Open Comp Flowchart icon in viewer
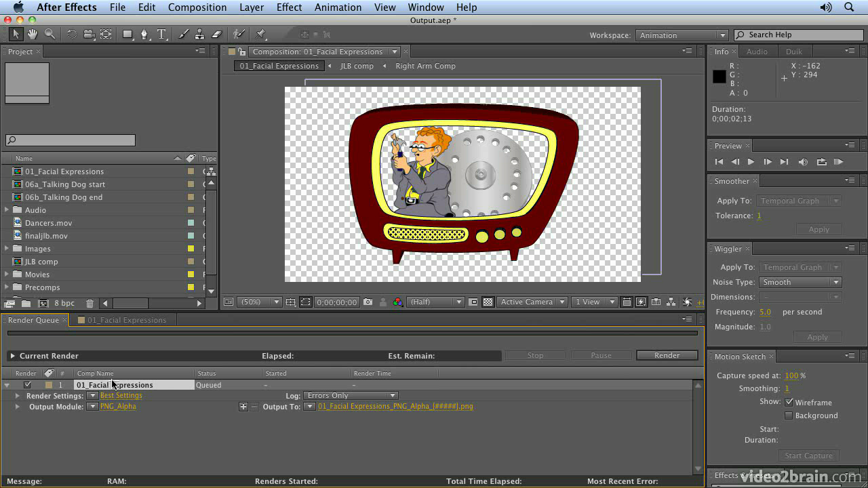 (671, 302)
